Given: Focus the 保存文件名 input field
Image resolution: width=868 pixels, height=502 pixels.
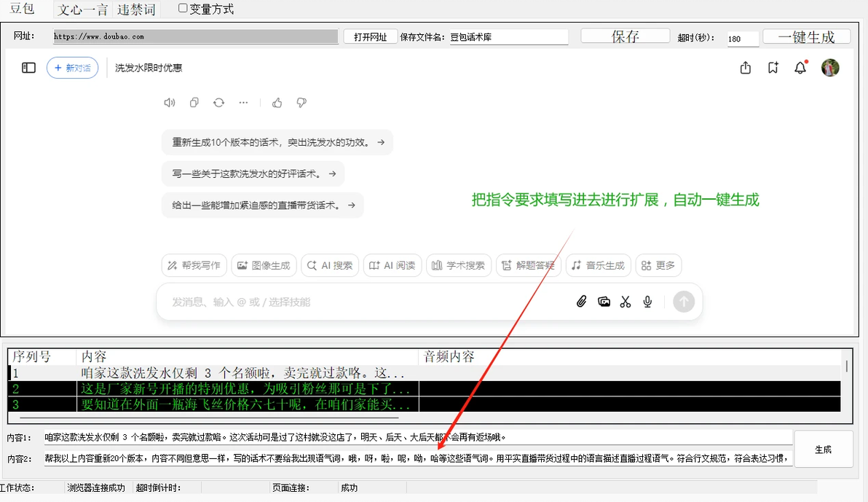Looking at the screenshot, I should pyautogui.click(x=509, y=37).
